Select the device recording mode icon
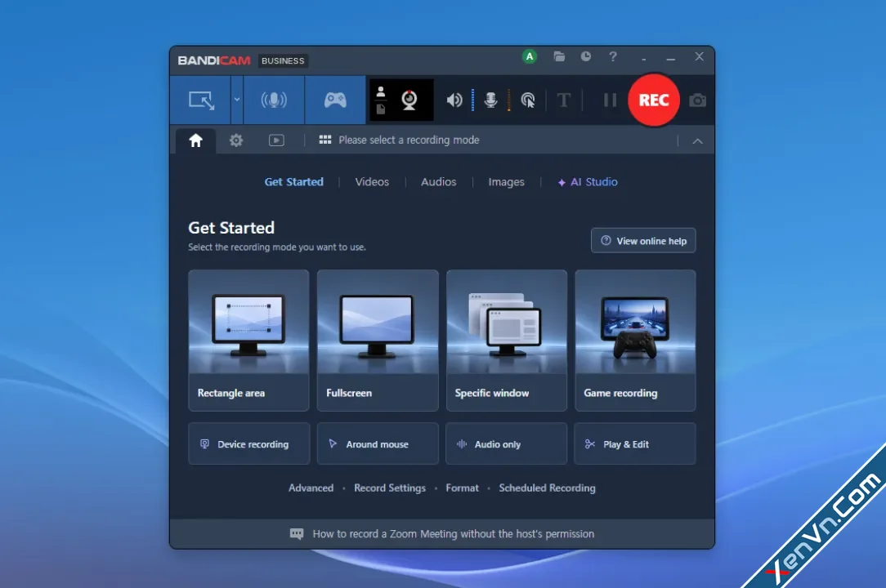Viewport: 886px width, 588px height. pyautogui.click(x=274, y=100)
